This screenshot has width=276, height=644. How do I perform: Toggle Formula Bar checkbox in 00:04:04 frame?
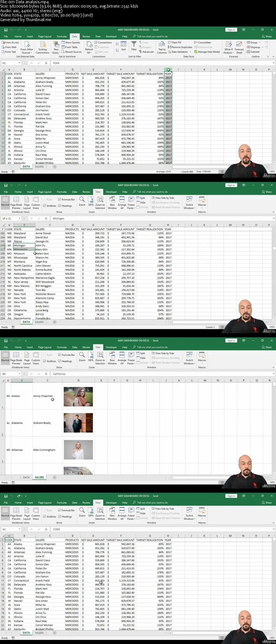(x=59, y=510)
